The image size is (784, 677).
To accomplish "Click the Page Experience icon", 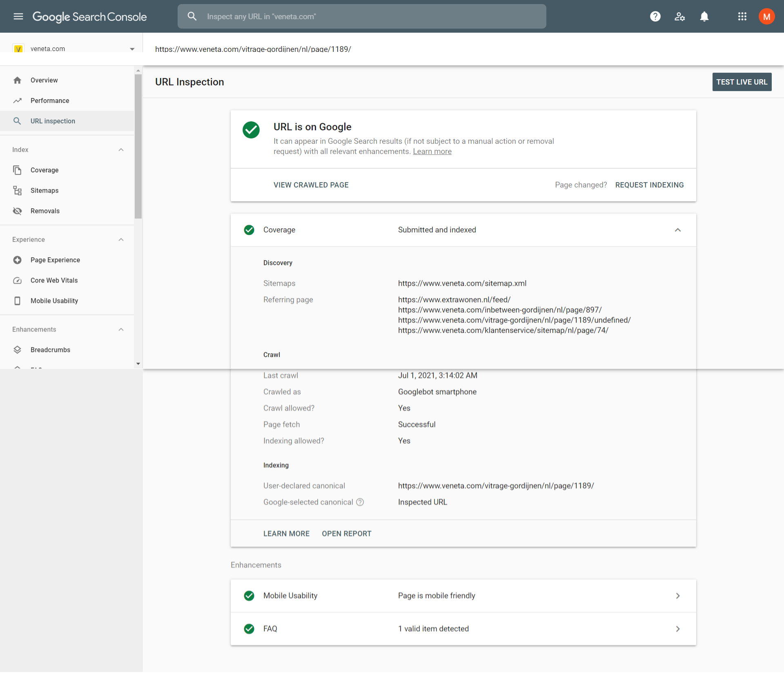I will 18,260.
